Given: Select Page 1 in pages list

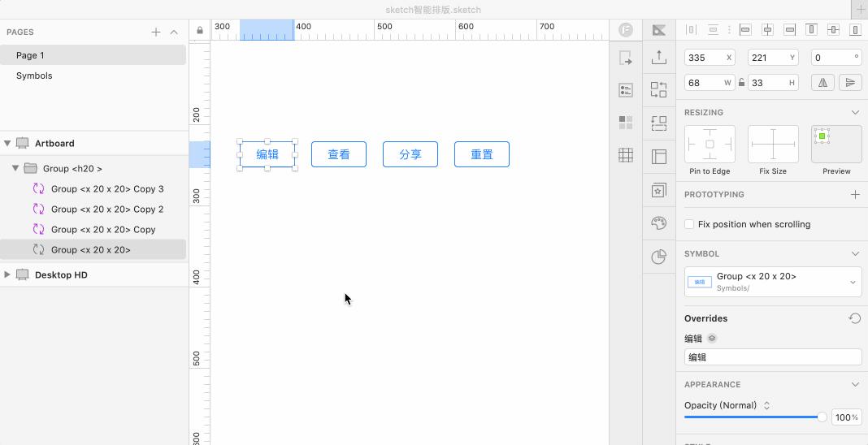Looking at the screenshot, I should [93, 55].
